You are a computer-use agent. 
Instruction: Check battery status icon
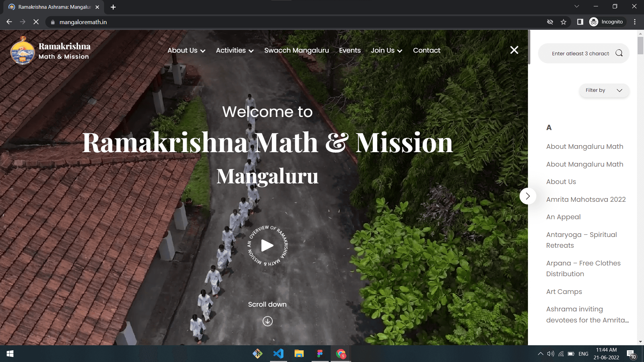point(571,354)
